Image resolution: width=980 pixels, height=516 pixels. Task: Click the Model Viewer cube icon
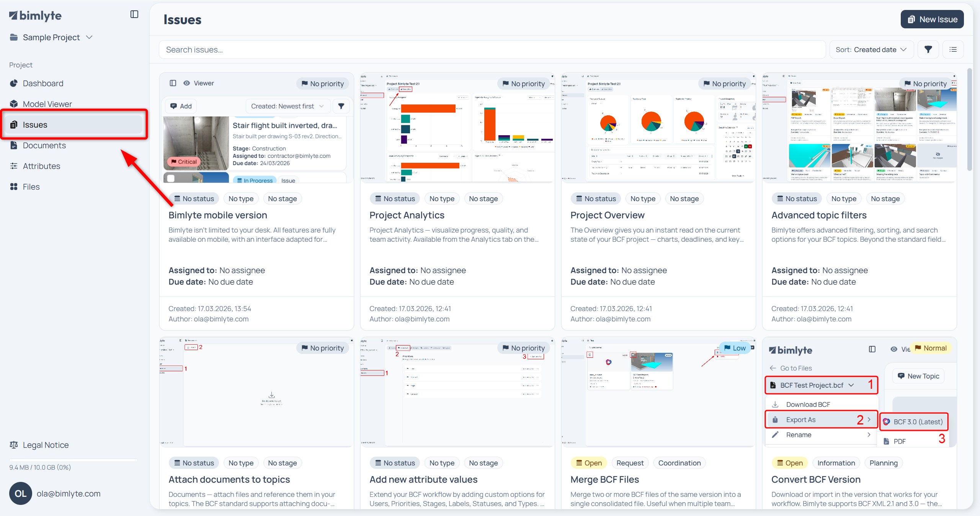[x=14, y=104]
